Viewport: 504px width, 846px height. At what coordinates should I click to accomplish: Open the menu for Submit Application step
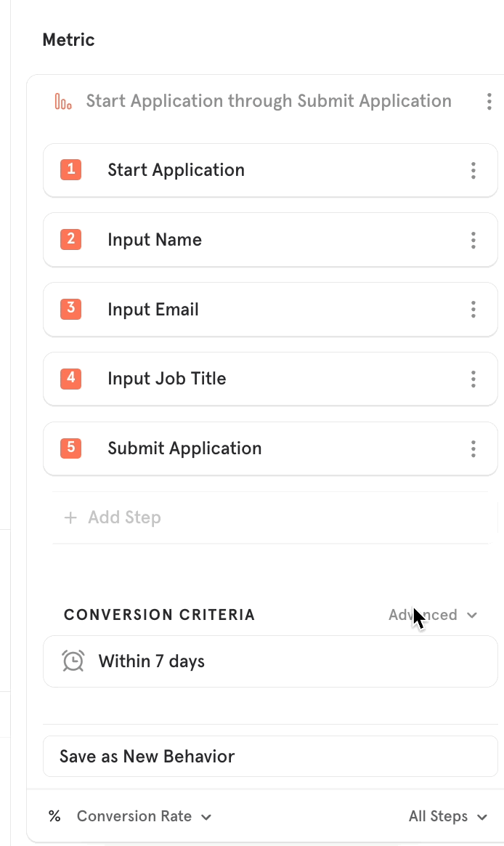473,448
